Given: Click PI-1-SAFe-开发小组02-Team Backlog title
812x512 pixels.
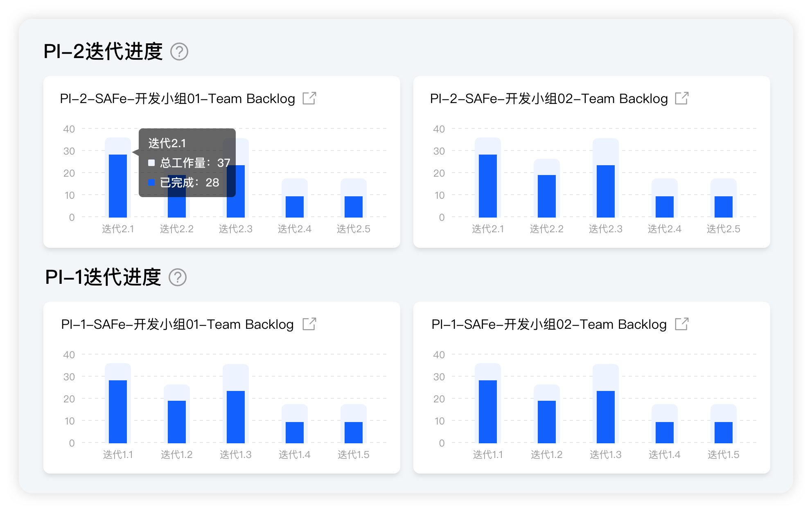Looking at the screenshot, I should pos(548,324).
